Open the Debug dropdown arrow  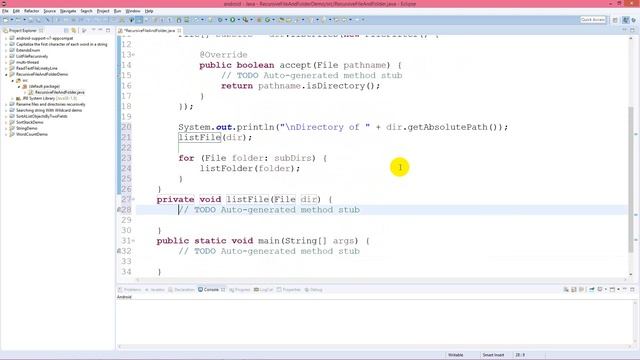click(226, 20)
